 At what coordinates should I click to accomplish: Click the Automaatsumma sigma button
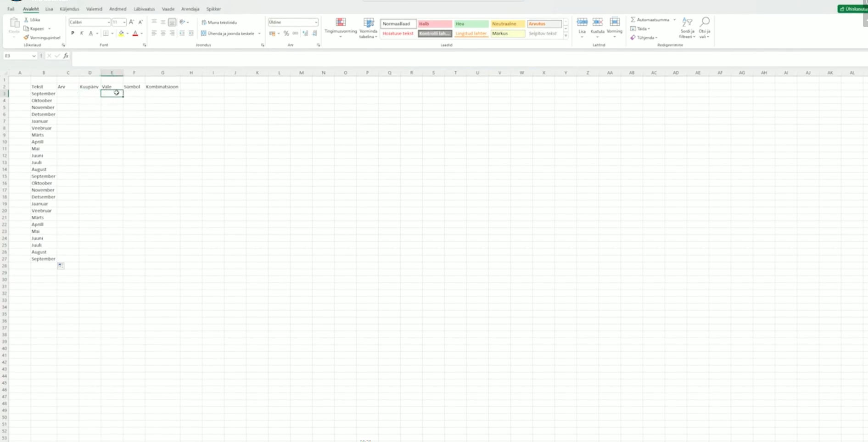tap(650, 20)
